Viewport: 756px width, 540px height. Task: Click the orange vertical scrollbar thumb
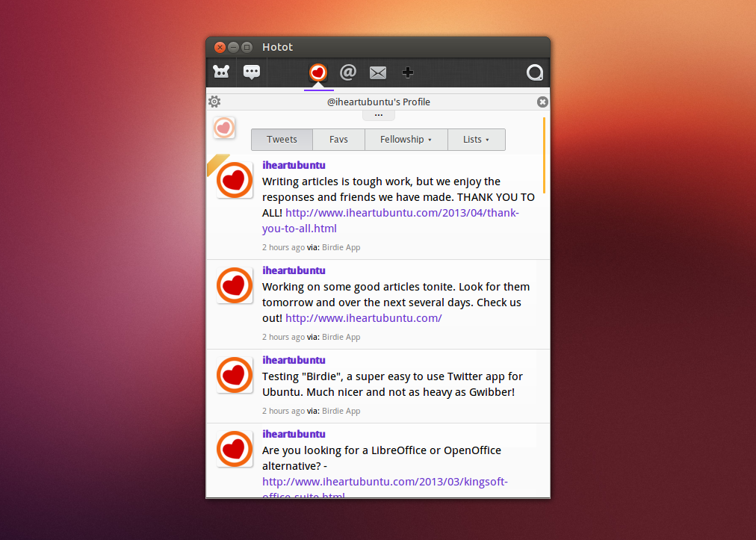545,155
